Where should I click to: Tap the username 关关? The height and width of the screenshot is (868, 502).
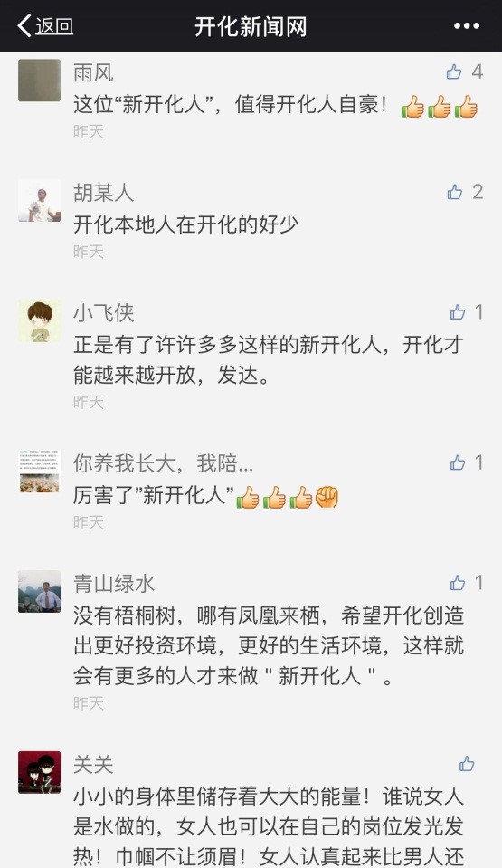click(93, 765)
